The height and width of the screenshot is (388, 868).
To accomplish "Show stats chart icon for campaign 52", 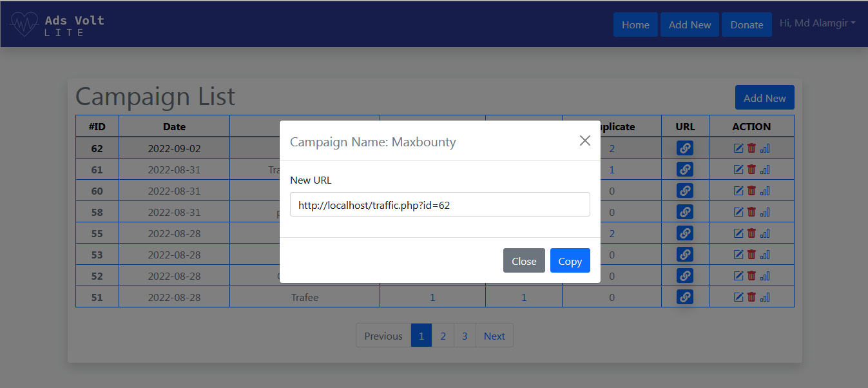I will coord(765,276).
